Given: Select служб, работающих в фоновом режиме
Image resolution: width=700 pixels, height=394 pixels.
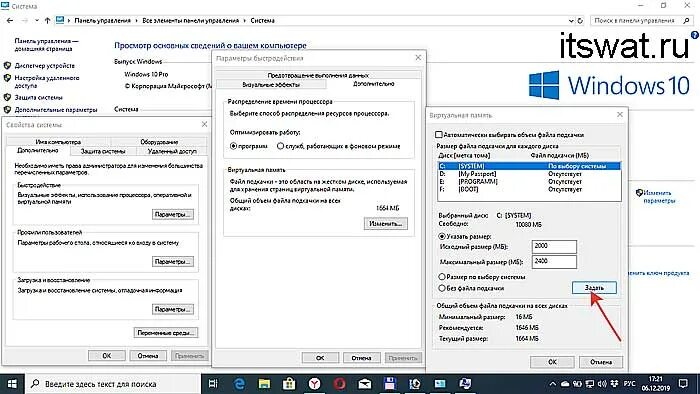Looking at the screenshot, I should pyautogui.click(x=280, y=146).
